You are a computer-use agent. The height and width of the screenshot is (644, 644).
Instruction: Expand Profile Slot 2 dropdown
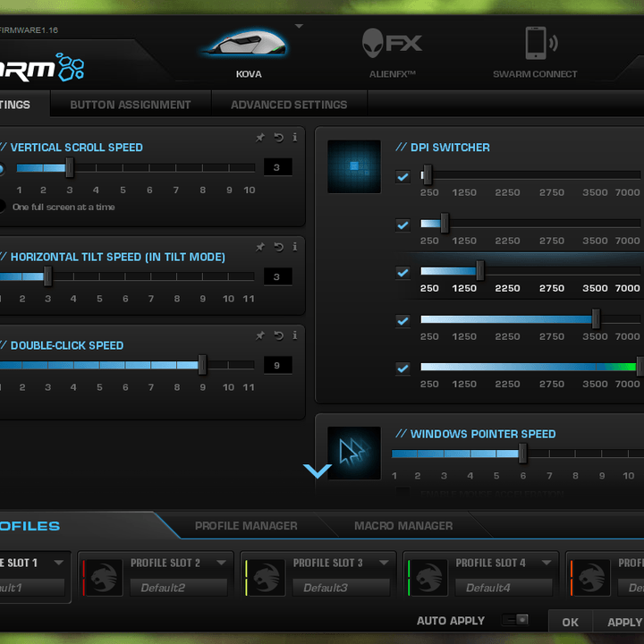tap(222, 563)
